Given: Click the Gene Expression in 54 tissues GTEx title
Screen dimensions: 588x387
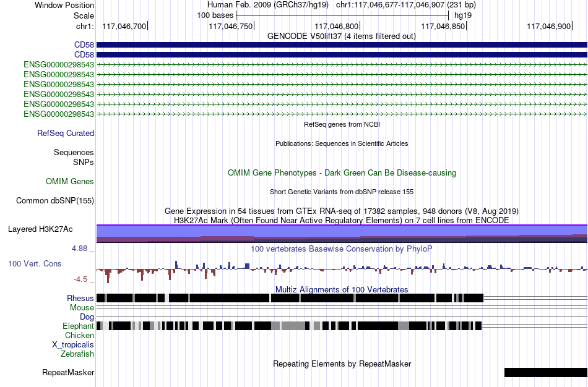Looking at the screenshot, I should [x=342, y=211].
